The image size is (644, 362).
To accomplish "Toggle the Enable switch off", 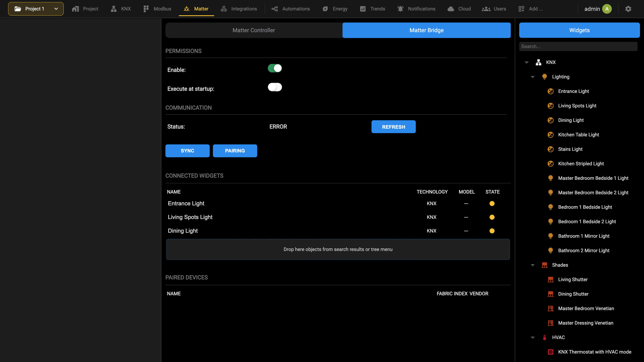I will 275,68.
